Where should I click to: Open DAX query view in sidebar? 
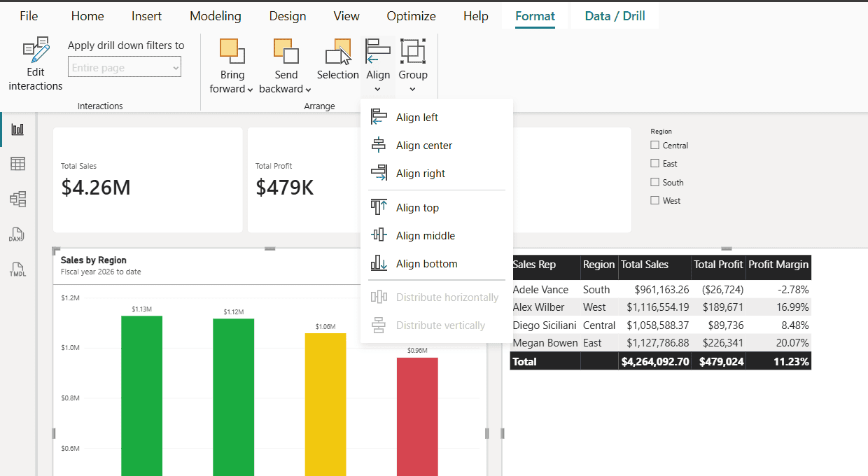[17, 234]
